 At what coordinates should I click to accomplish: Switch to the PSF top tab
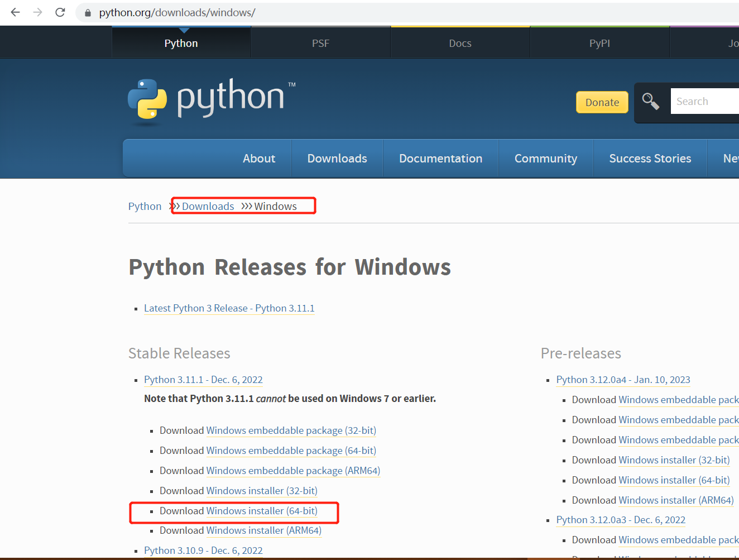click(x=320, y=43)
